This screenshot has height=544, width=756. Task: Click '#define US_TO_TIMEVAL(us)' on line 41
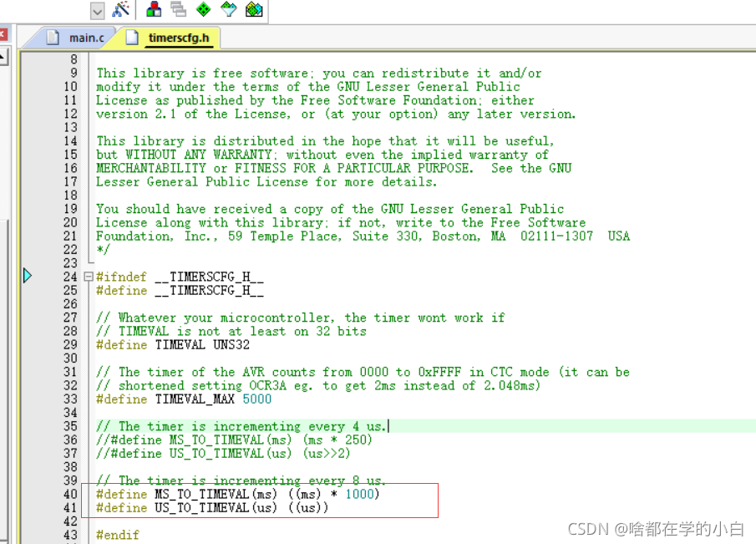click(186, 508)
